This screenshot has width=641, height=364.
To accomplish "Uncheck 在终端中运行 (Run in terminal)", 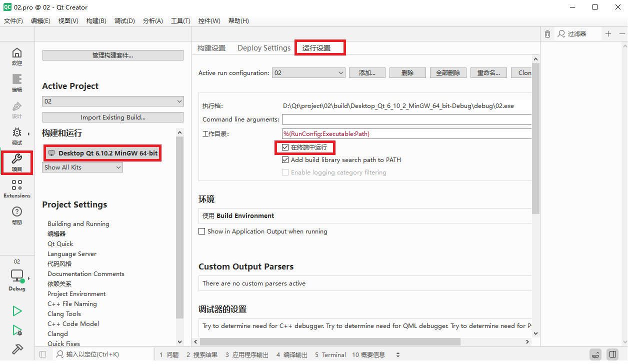I will click(x=285, y=147).
